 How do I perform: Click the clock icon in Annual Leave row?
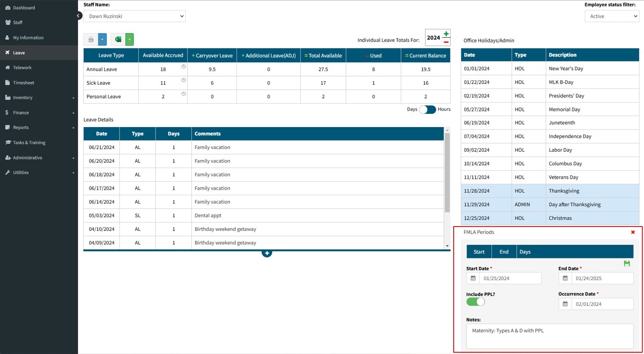click(184, 67)
